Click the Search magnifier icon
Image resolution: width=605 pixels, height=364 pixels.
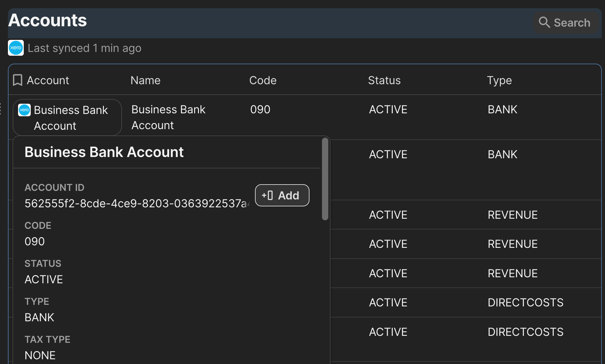coord(544,22)
